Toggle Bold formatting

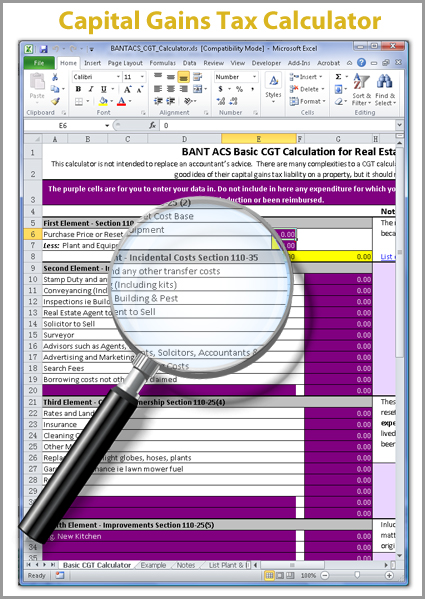point(78,89)
